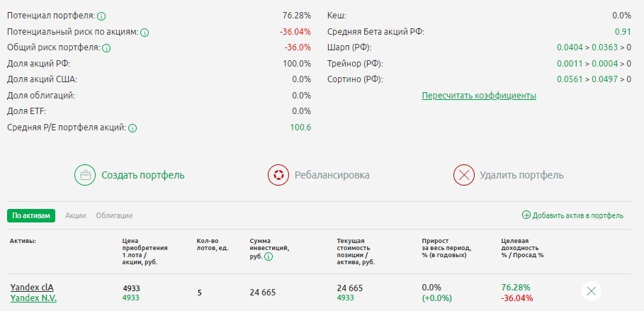Click info icon next to Средняя P/E портфеля акций
The width and height of the screenshot is (644, 311).
pyautogui.click(x=132, y=128)
